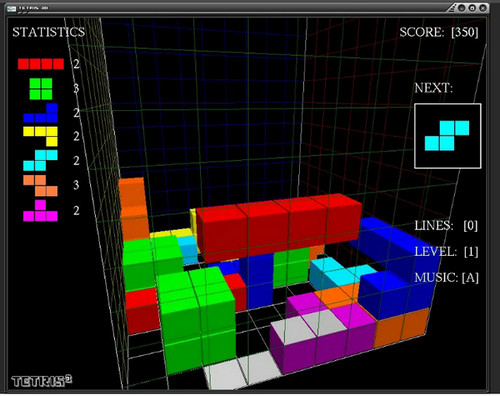Viewport: 500px width, 396px height.
Task: Click the count beside the red I-piece
Action: [76, 64]
